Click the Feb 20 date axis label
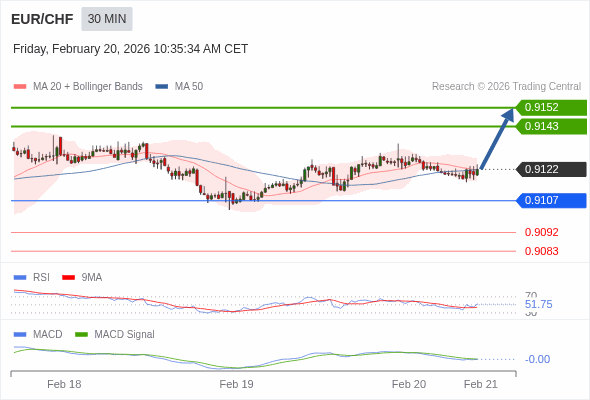The width and height of the screenshot is (590, 400). [409, 384]
